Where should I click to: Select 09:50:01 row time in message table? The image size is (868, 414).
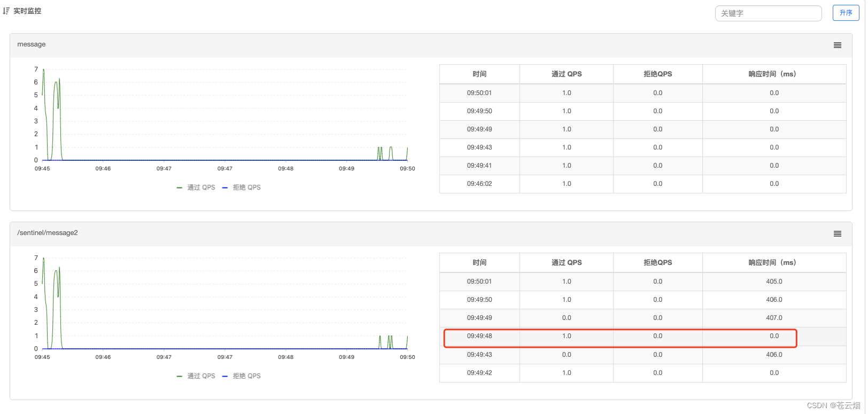[x=479, y=93]
